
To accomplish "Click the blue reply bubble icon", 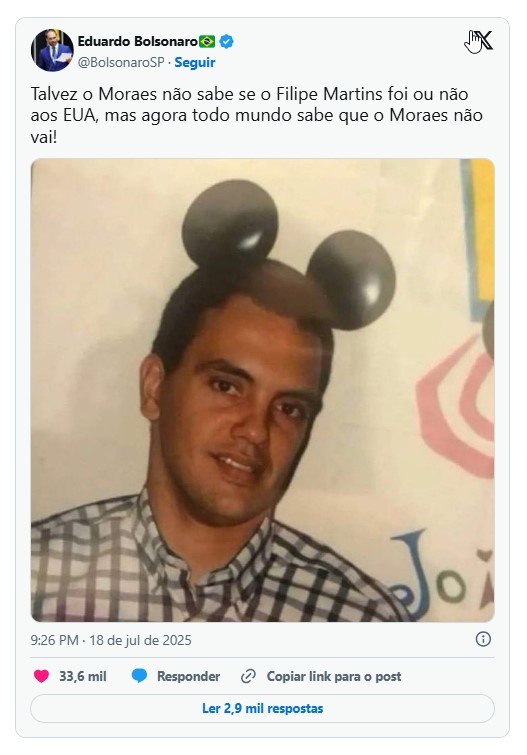I will (139, 676).
